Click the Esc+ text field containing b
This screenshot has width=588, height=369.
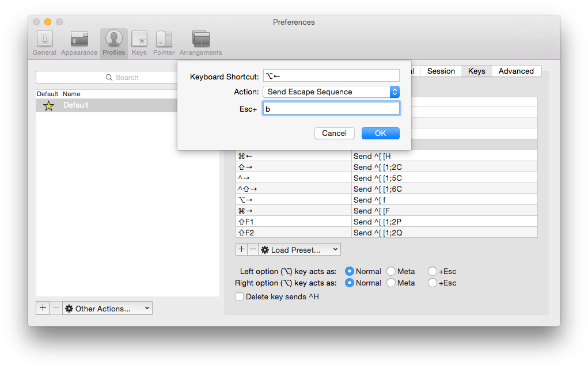pos(331,108)
